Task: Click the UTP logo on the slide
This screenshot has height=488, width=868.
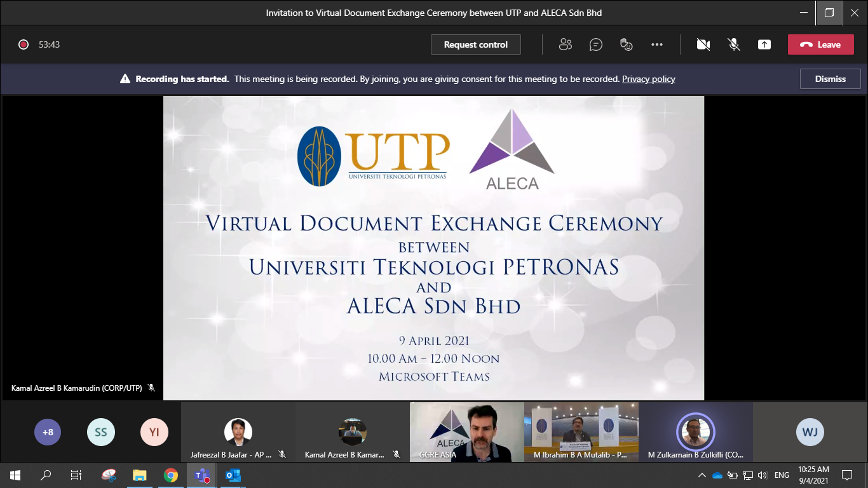Action: (374, 156)
